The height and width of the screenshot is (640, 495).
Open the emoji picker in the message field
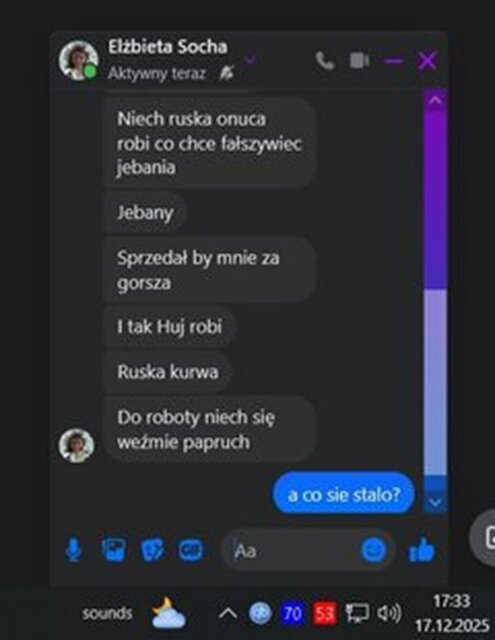[373, 550]
